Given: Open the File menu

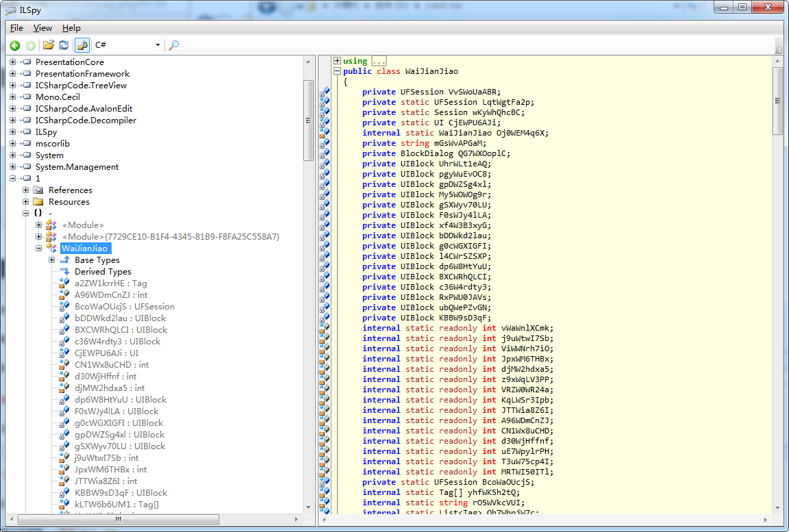Looking at the screenshot, I should [16, 28].
